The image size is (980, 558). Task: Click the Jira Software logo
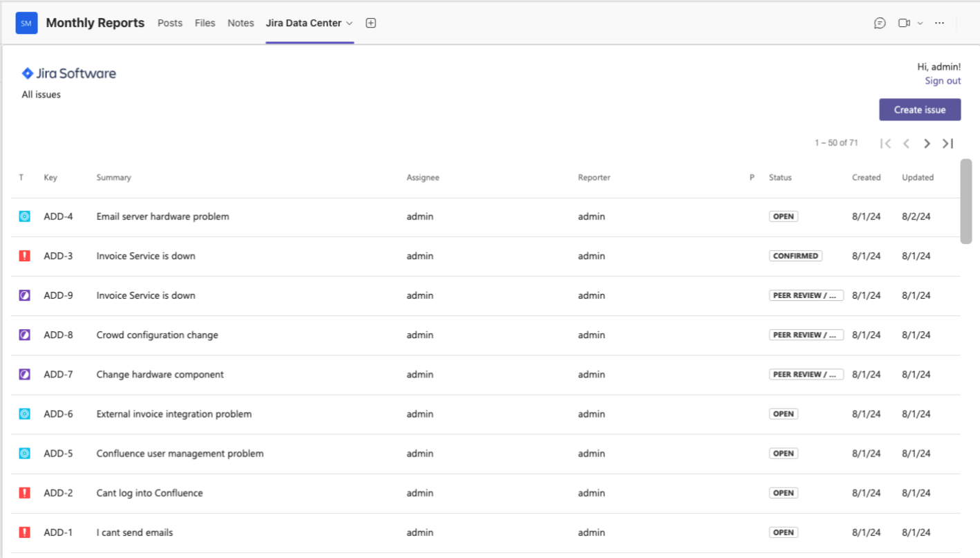(69, 73)
